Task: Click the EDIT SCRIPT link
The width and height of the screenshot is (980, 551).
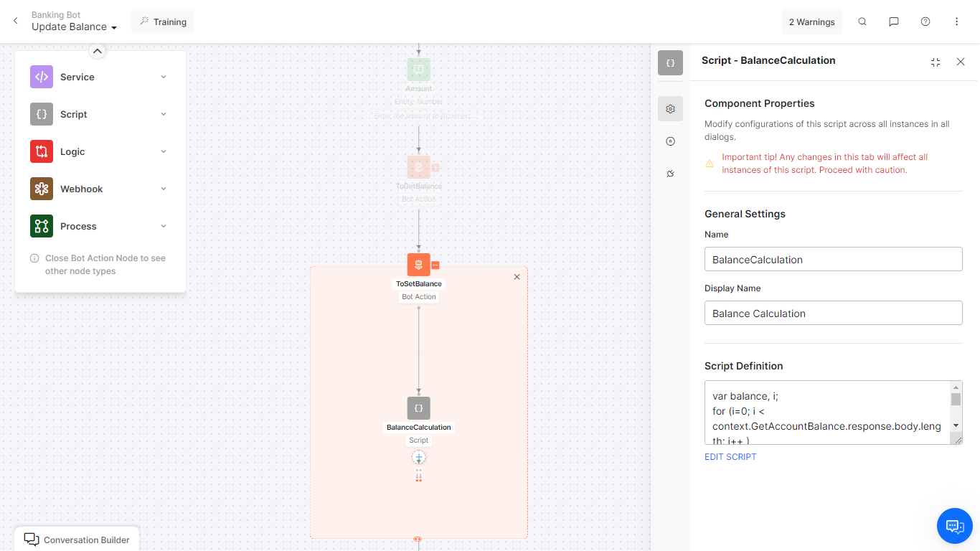Action: coord(730,456)
